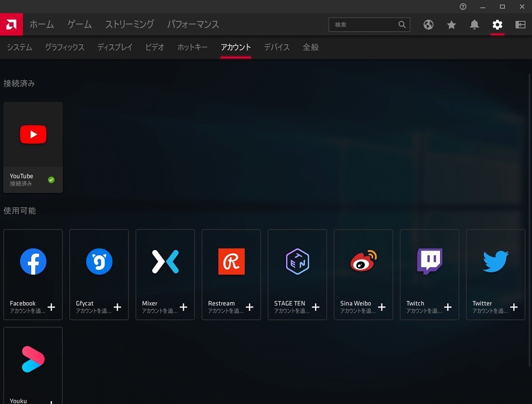Switch to システム settings tab
The image size is (532, 404).
(20, 47)
